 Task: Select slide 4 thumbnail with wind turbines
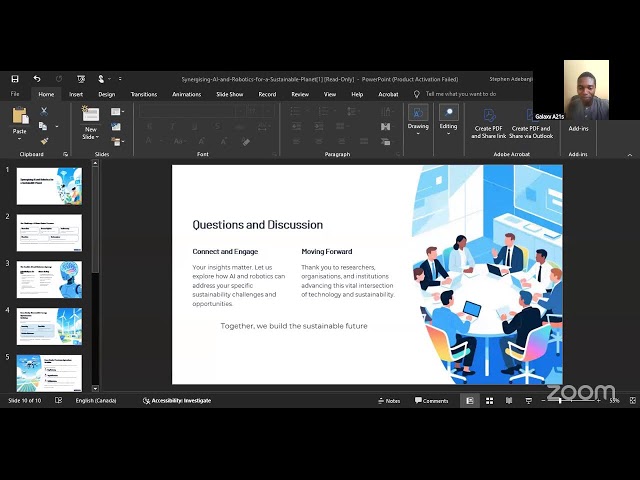point(49,327)
